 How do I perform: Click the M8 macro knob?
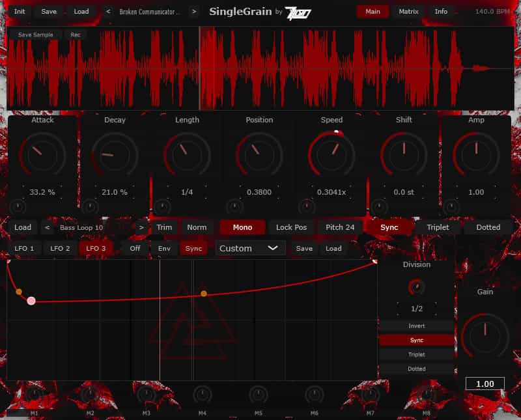pyautogui.click(x=427, y=395)
